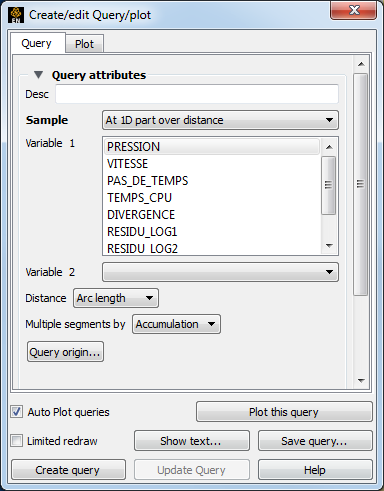
Task: Switch to the Plot tab
Action: (84, 44)
